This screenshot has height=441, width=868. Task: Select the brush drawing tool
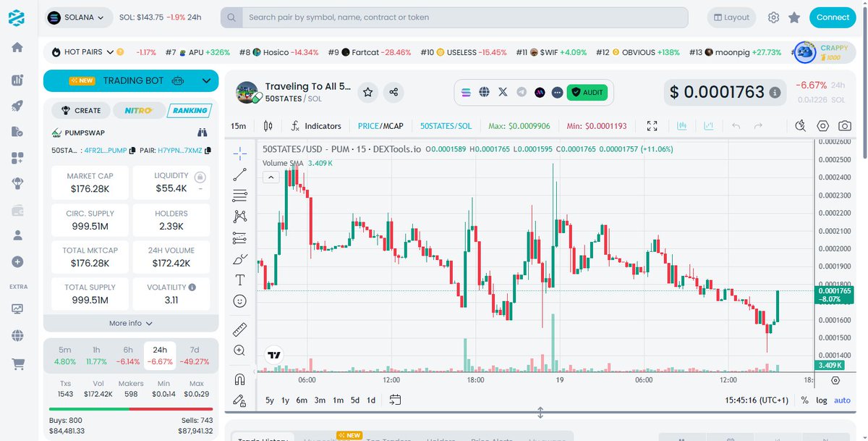click(240, 259)
